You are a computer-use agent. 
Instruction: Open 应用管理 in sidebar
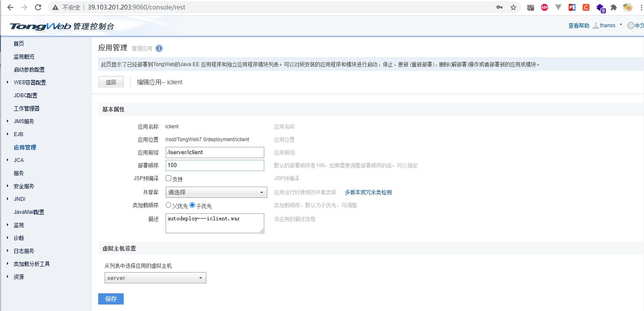click(25, 147)
